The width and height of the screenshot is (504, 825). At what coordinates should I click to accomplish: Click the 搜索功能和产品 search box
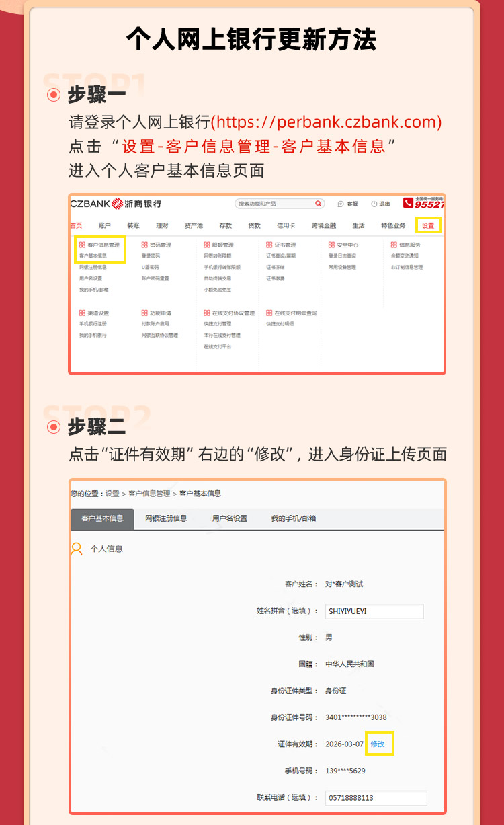pyautogui.click(x=274, y=204)
